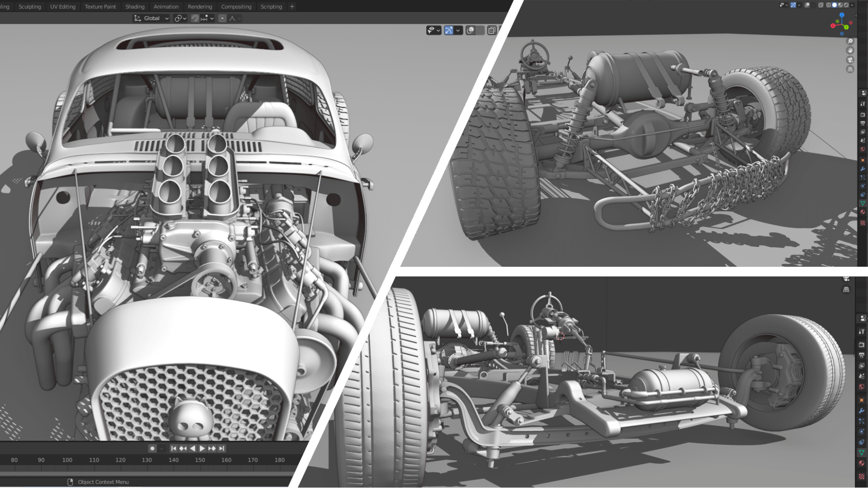Toggle auto keying record button in timeline

coord(152,449)
